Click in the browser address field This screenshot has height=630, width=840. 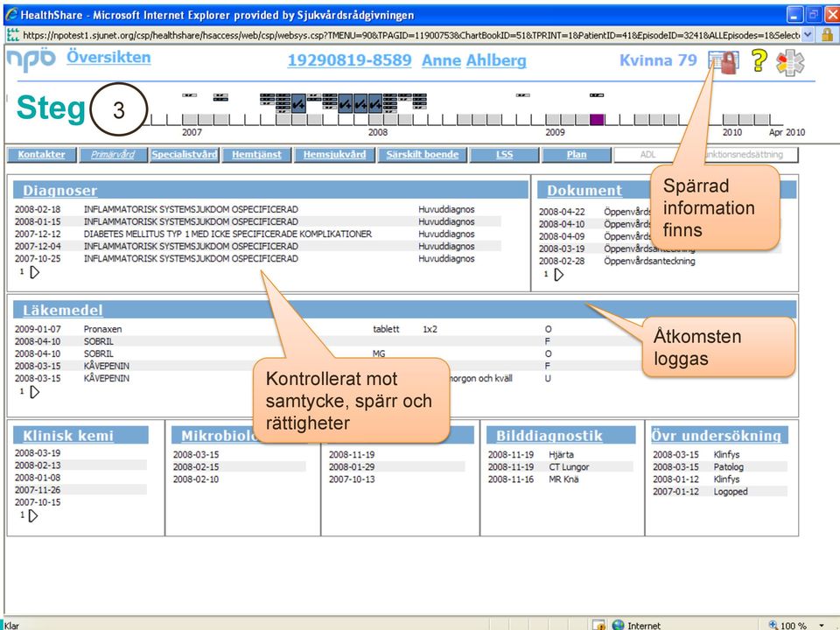[x=409, y=35]
